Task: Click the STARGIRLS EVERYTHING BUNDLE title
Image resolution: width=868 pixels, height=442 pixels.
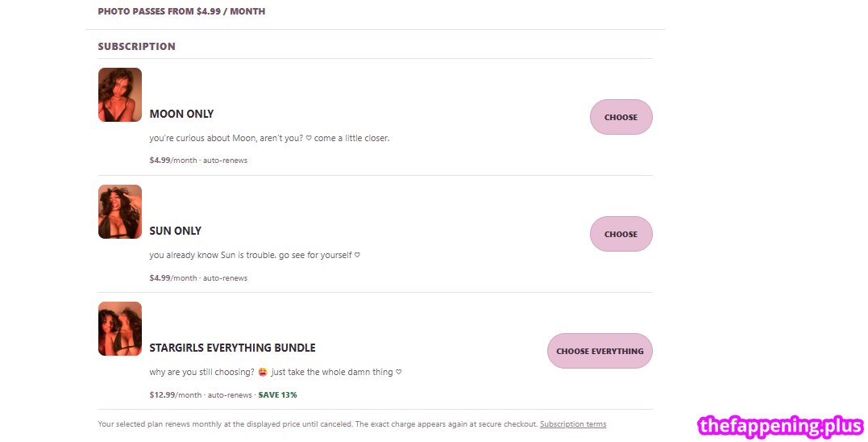Action: [x=232, y=348]
